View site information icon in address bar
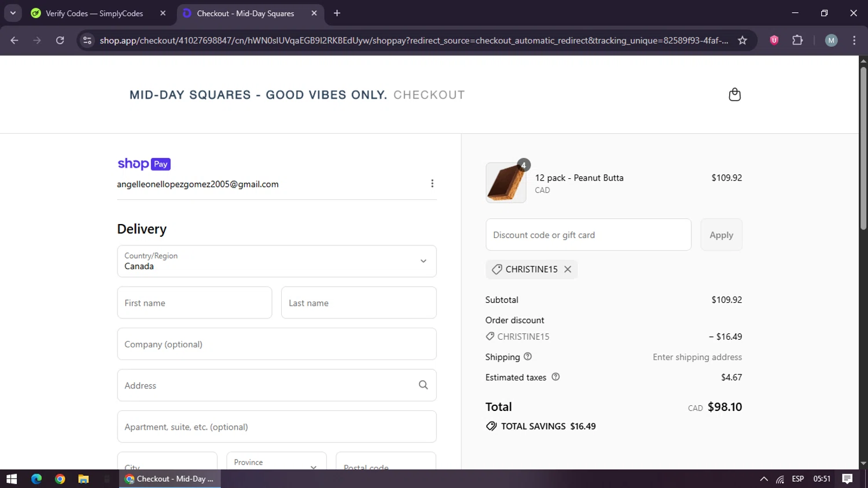868x488 pixels. tap(87, 40)
